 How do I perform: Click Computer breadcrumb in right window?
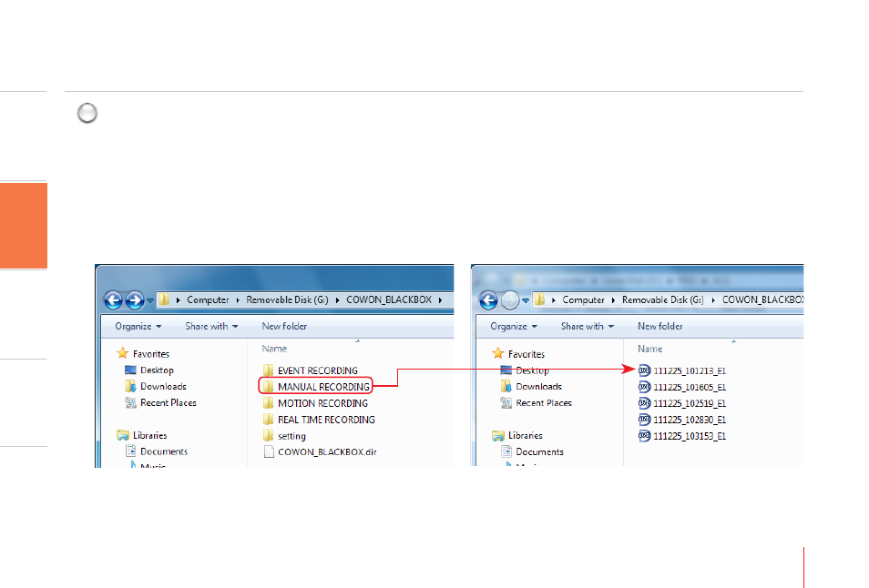584,299
